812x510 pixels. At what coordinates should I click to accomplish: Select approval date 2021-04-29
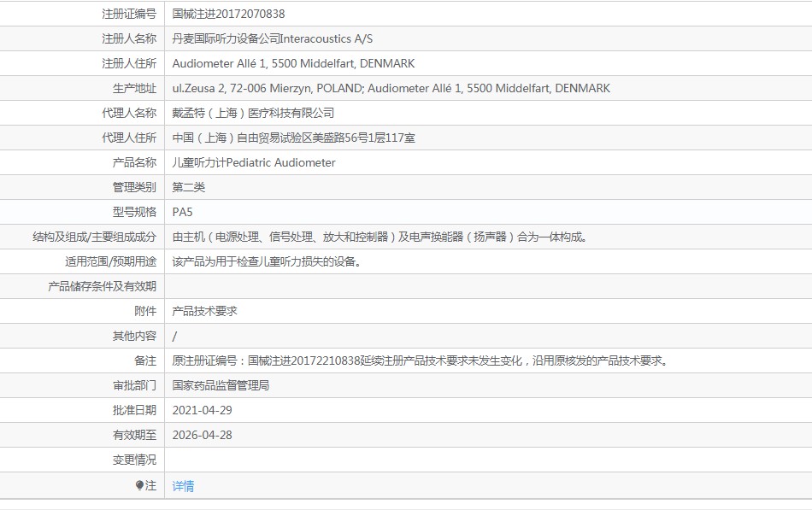click(202, 411)
